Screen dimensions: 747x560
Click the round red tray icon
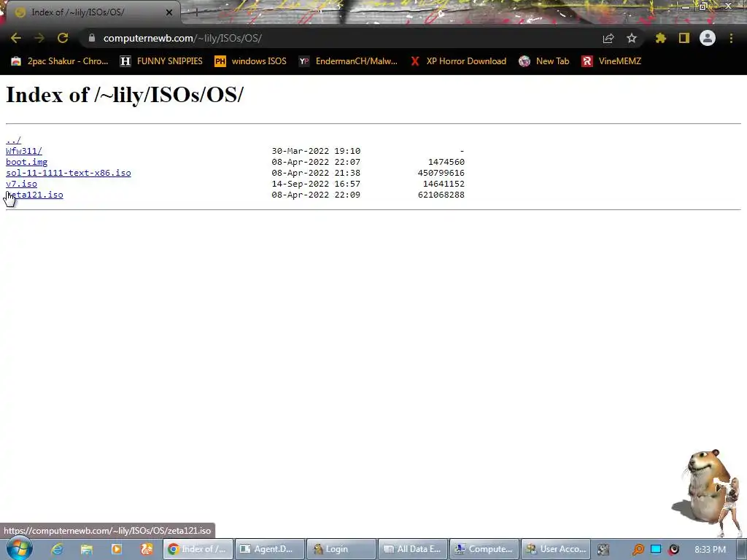[x=674, y=549]
